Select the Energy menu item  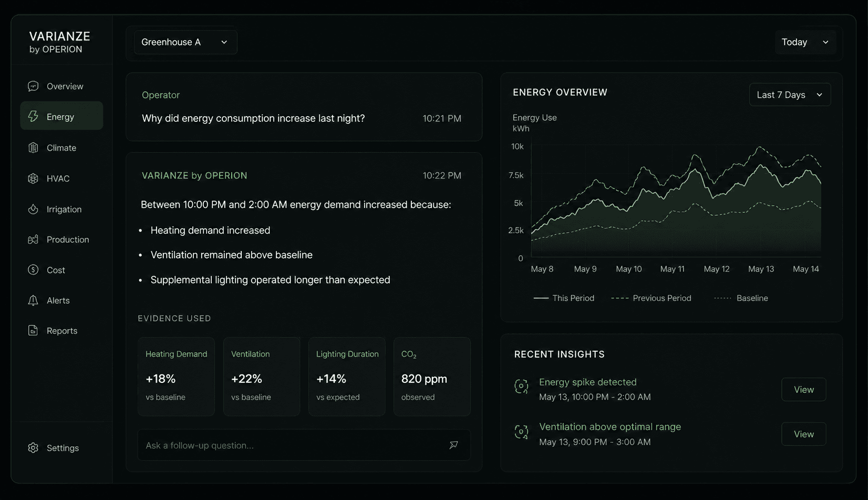point(61,116)
